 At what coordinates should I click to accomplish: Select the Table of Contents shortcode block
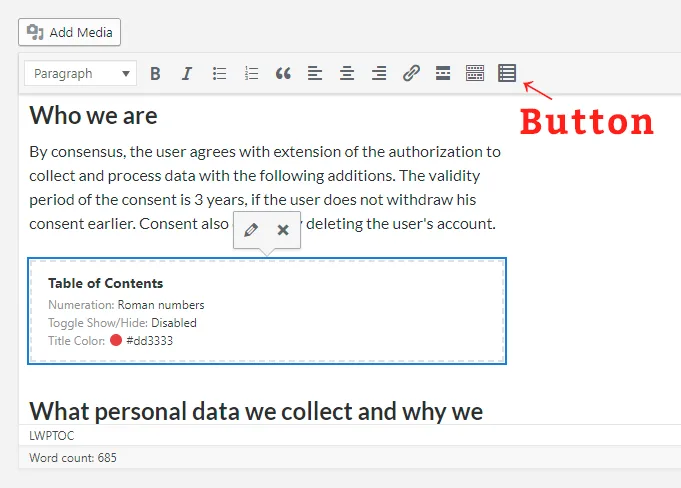pyautogui.click(x=267, y=311)
